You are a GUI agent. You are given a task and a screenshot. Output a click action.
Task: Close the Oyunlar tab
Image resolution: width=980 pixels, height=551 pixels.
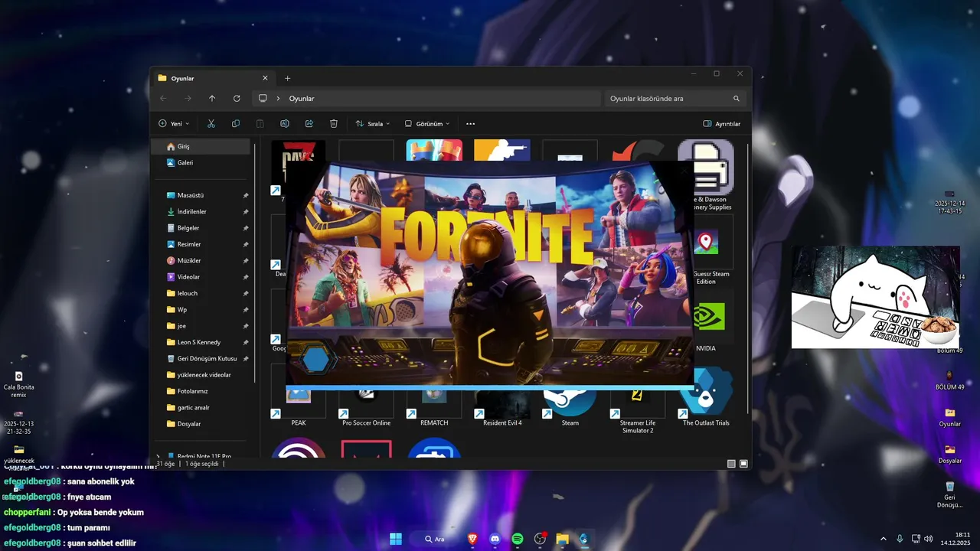click(x=265, y=78)
